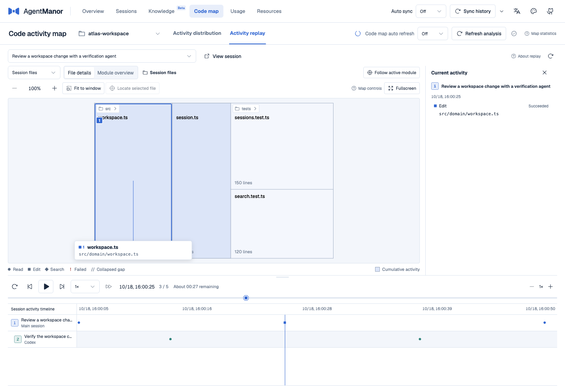Open the GitHub cat icon
The width and height of the screenshot is (565, 392).
point(550,11)
